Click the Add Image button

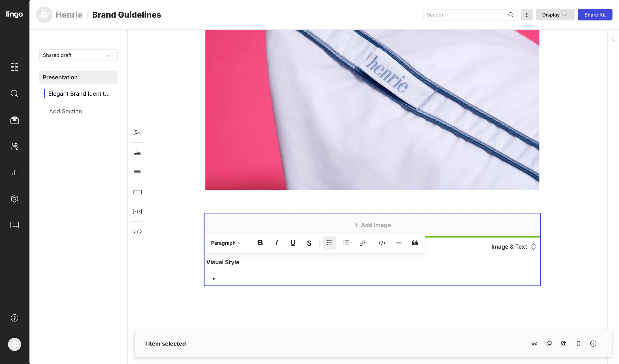click(372, 225)
